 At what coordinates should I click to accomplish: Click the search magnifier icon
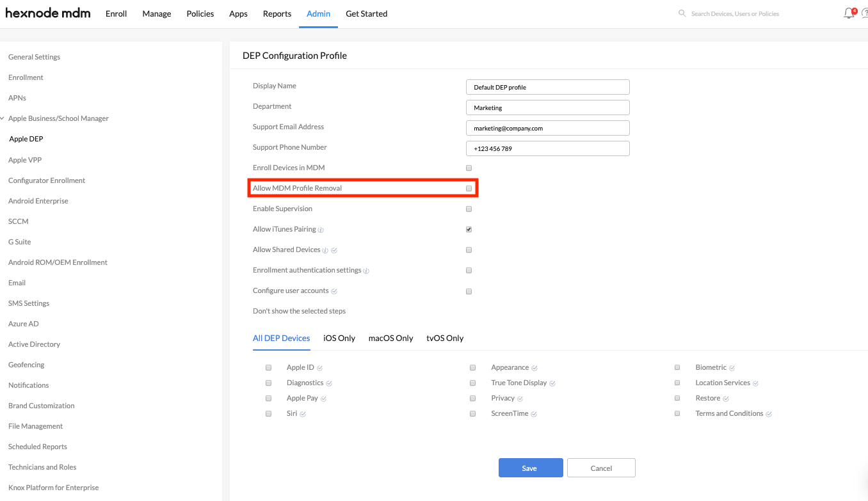point(681,13)
